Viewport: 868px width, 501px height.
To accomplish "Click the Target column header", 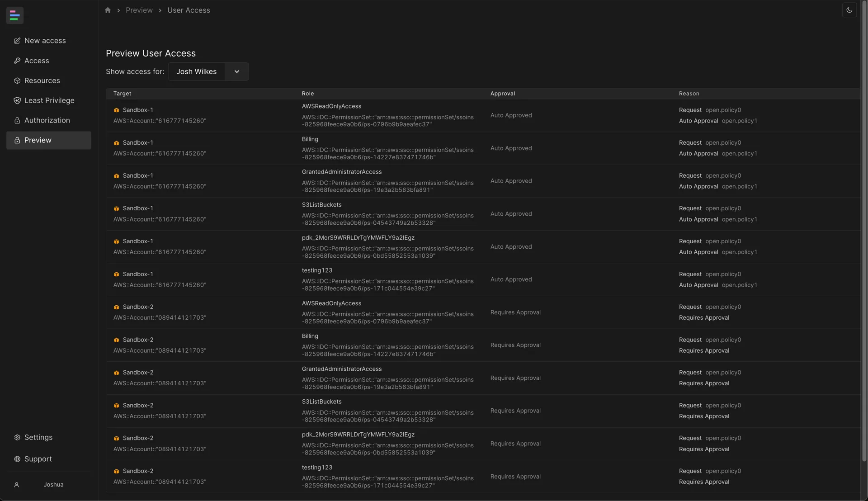I will (x=122, y=94).
